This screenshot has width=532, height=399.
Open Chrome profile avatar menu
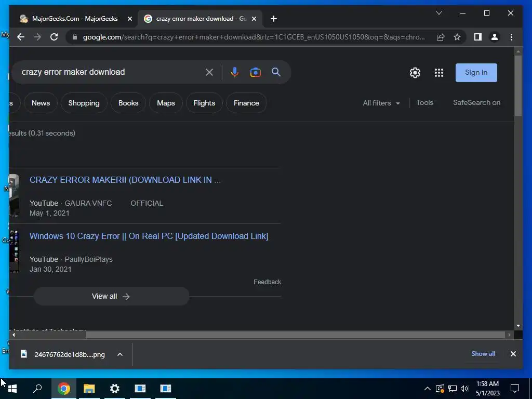495,37
